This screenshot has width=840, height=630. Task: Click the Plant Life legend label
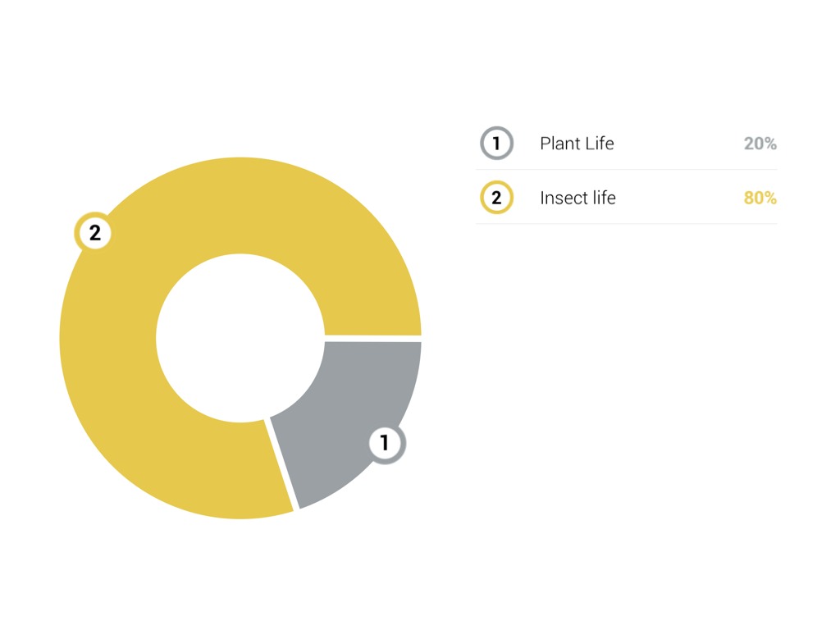[577, 144]
